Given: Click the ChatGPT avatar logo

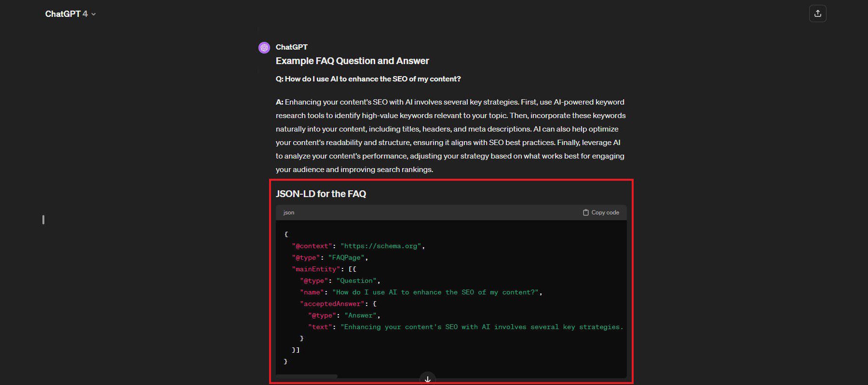Looking at the screenshot, I should click(264, 47).
